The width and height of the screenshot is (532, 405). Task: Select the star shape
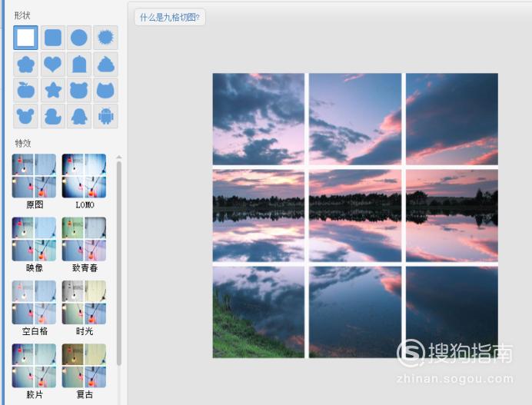click(x=53, y=90)
